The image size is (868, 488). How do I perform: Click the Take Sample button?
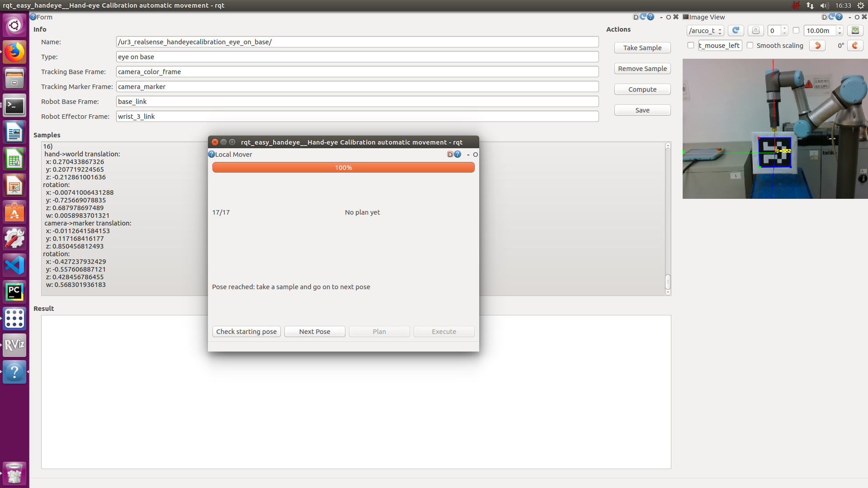coord(642,48)
